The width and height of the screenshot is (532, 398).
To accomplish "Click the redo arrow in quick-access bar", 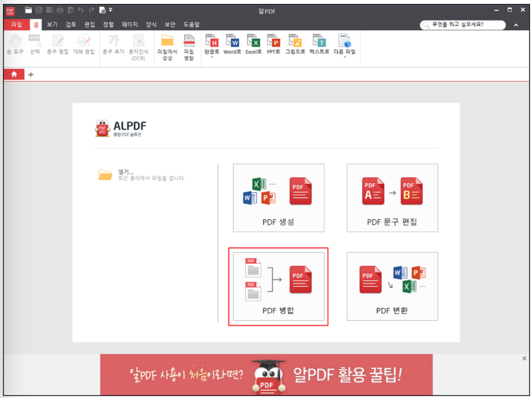I will coord(91,10).
